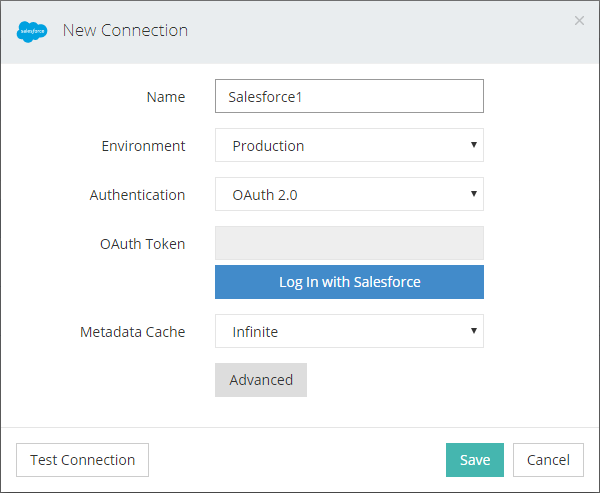The width and height of the screenshot is (600, 493).
Task: Edit the Name field containing Salesforce1
Action: (349, 96)
